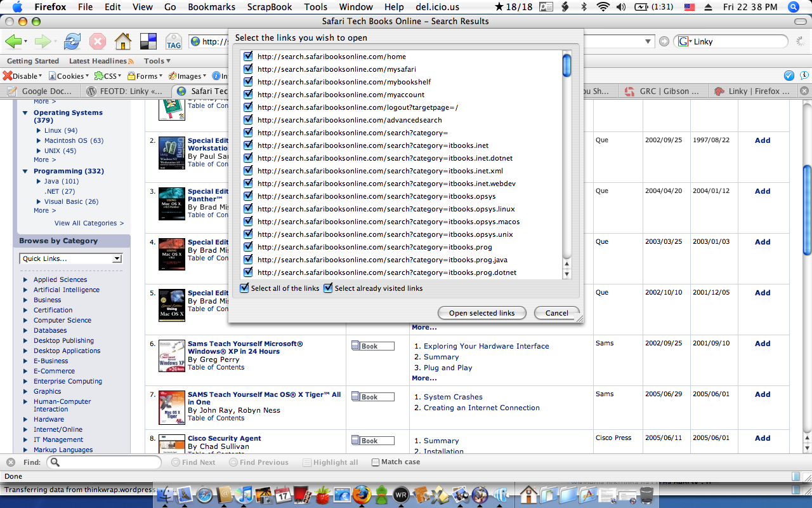The height and width of the screenshot is (508, 812).
Task: Click into the Find text field
Action: [104, 462]
